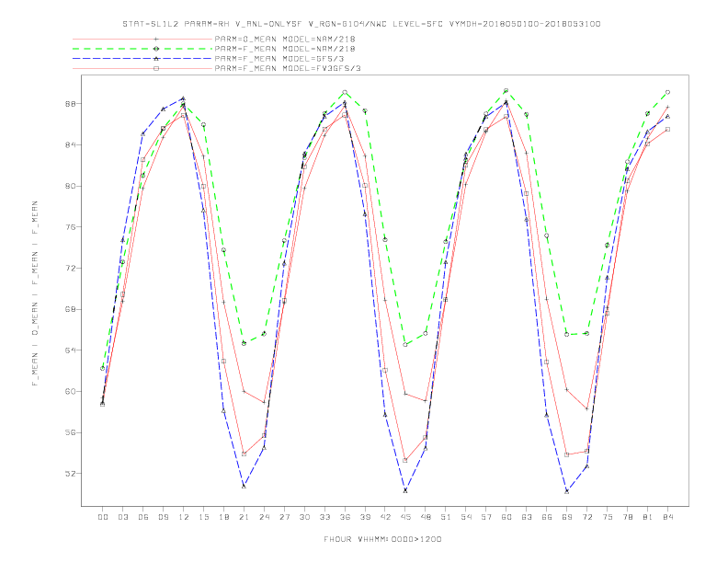This screenshot has width=728, height=563.
Task: Click x-axis forecast hour label 15
Action: pos(203,517)
